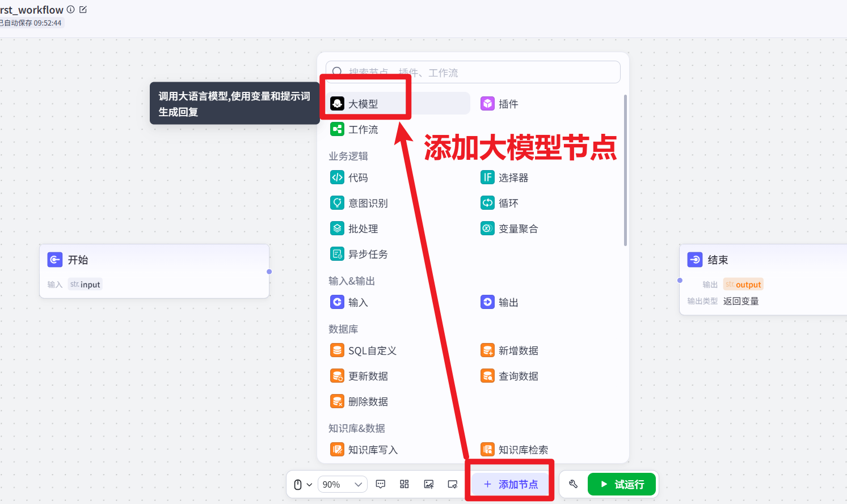Viewport: 847px width, 504px height.
Task: Click the str output variable tag
Action: (743, 285)
